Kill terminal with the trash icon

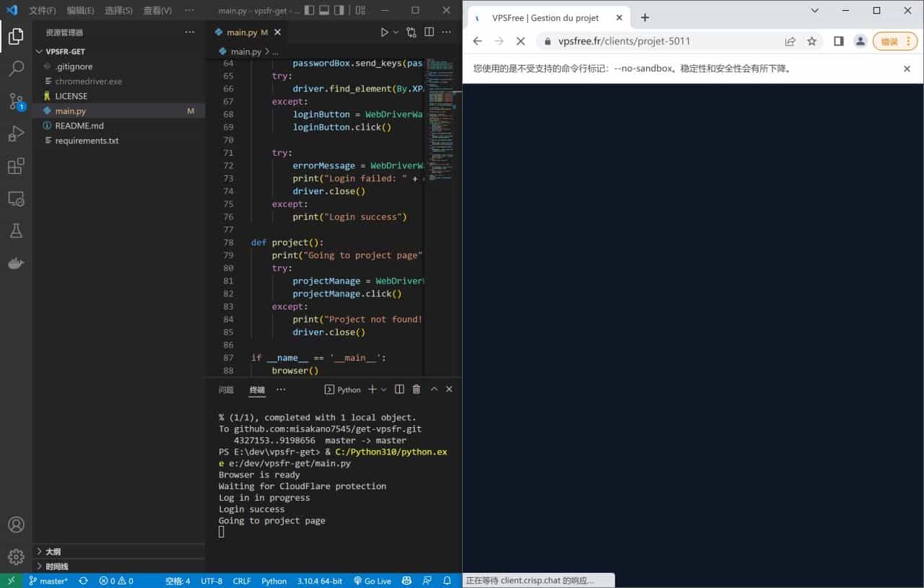[x=417, y=390]
